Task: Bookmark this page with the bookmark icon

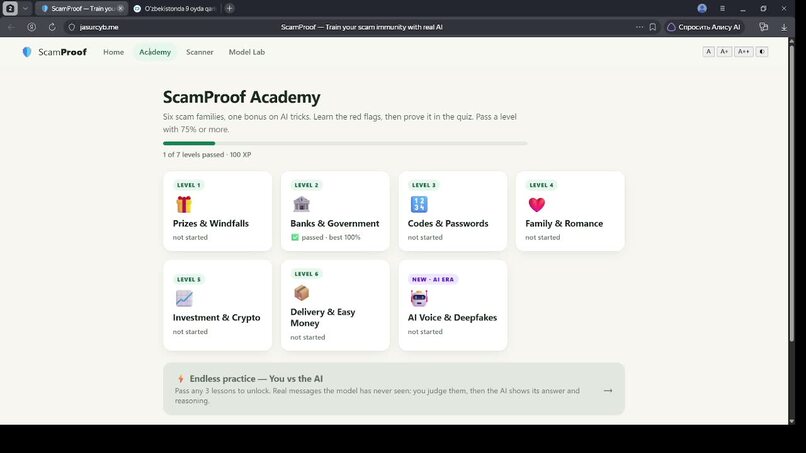Action: tap(653, 27)
